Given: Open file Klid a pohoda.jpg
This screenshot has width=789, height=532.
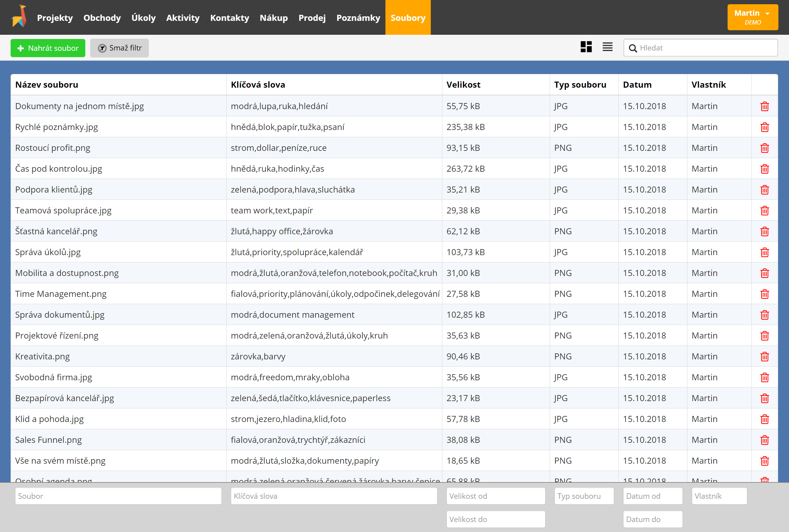Looking at the screenshot, I should click(x=49, y=419).
